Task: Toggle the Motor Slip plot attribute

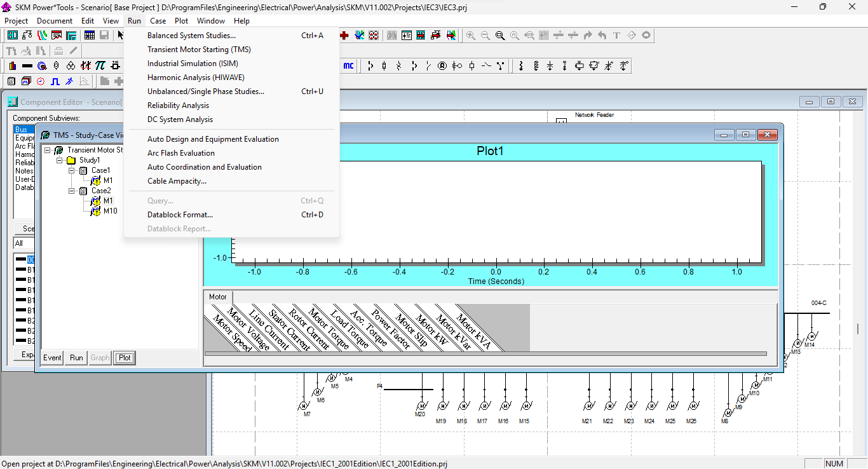Action: (x=410, y=329)
